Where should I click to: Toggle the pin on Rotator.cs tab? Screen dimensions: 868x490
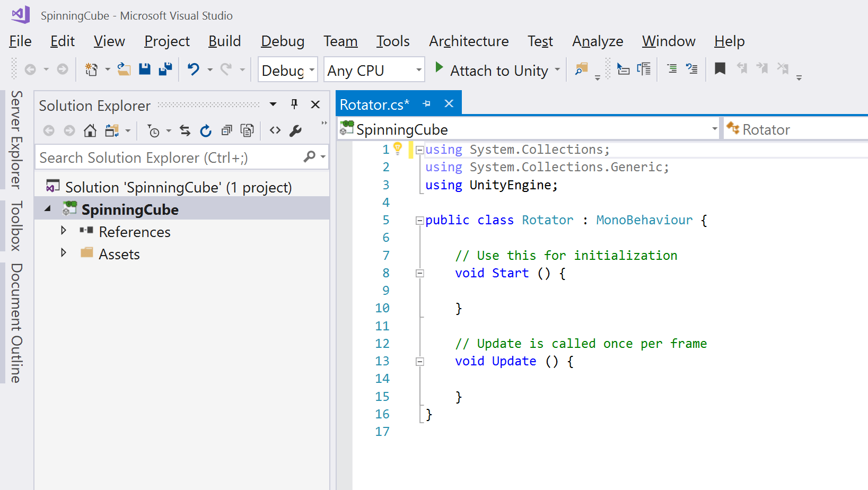coord(427,104)
